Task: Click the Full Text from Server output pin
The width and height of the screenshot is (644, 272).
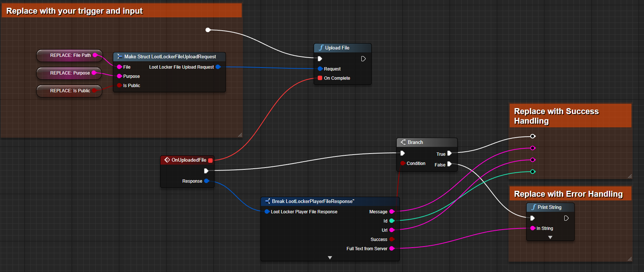Action: (x=392, y=248)
